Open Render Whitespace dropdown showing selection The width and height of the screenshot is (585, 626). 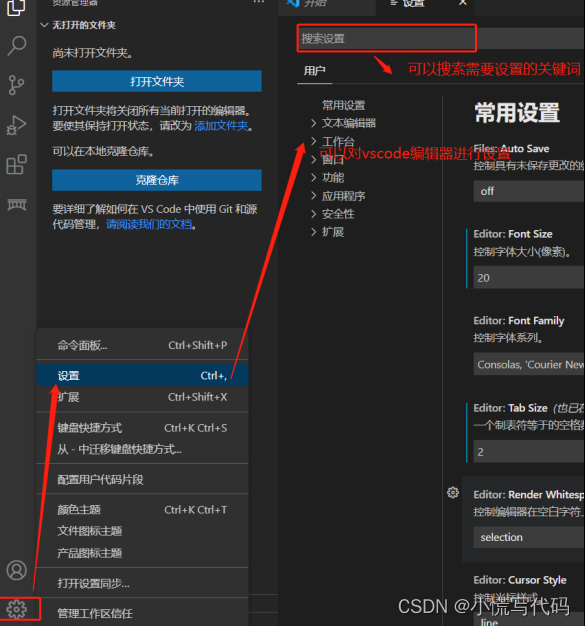tap(529, 537)
